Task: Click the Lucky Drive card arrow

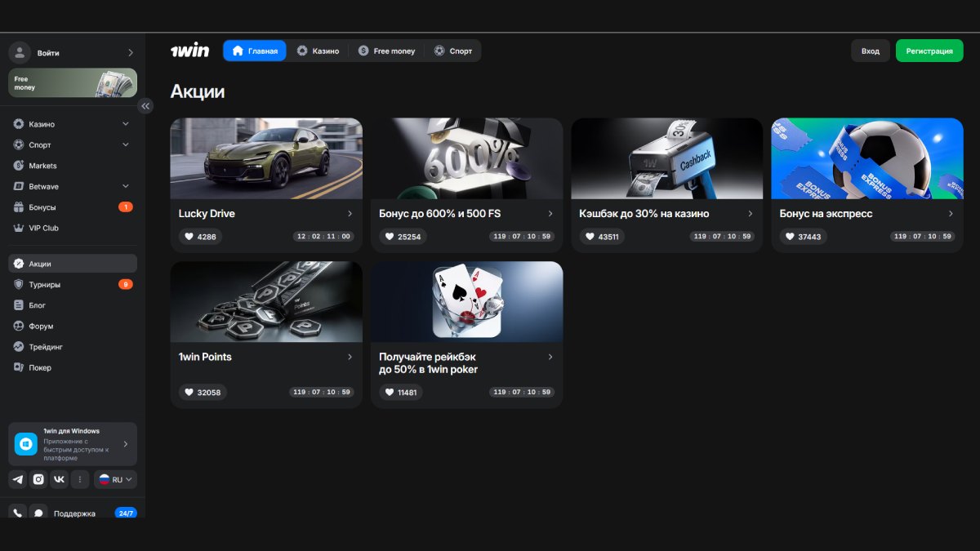Action: (350, 214)
